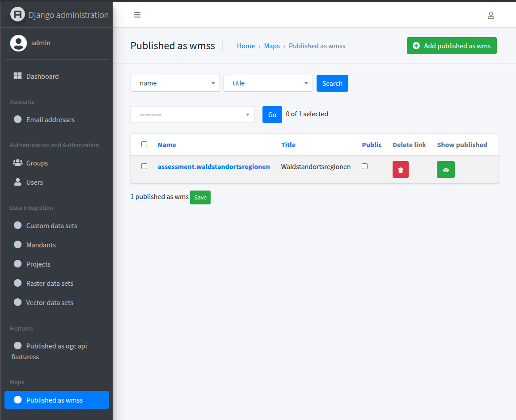Open Projects menu item
This screenshot has width=516, height=420.
57,264
